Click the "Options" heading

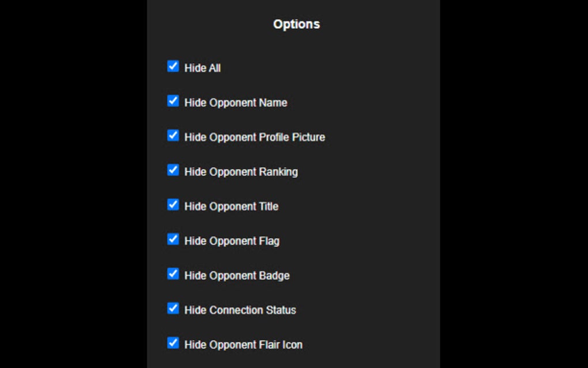[296, 24]
